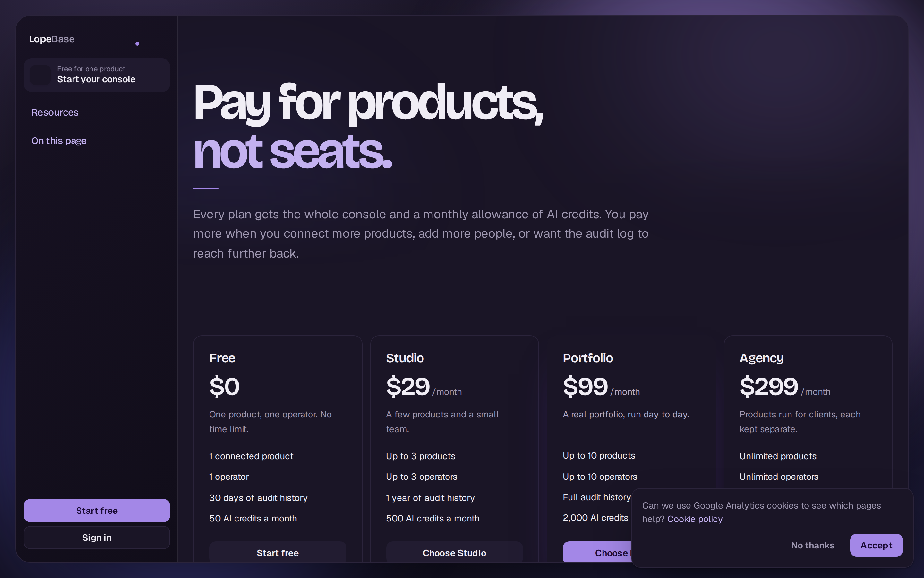Click "1 year of audit history" feature
The width and height of the screenshot is (924, 578).
coord(430,498)
